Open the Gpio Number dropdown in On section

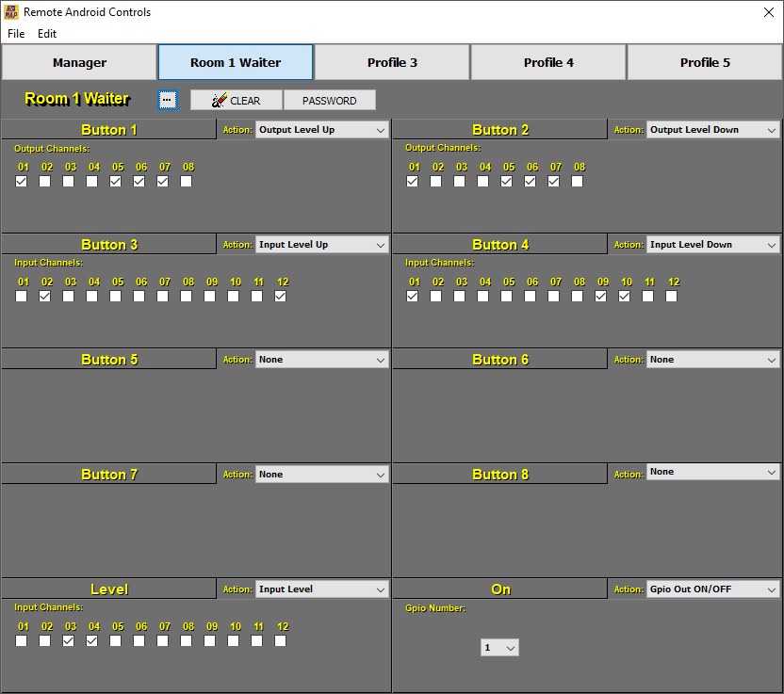pos(499,647)
